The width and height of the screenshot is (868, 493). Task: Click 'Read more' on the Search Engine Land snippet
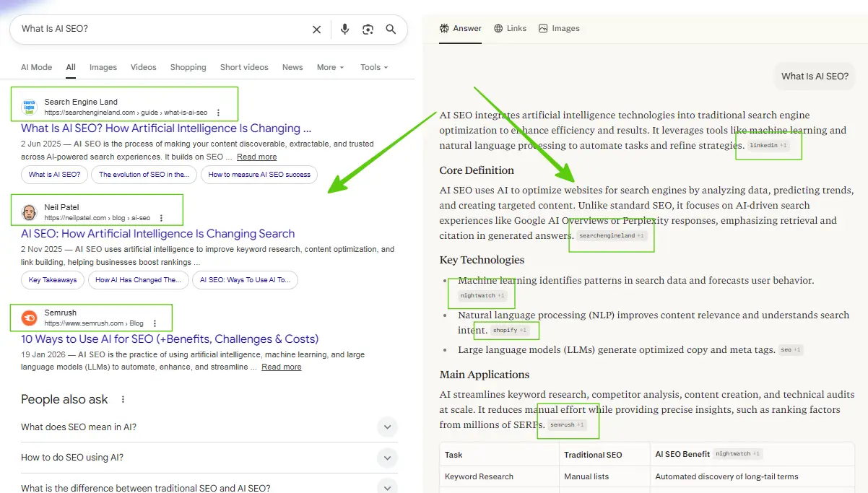pos(256,157)
